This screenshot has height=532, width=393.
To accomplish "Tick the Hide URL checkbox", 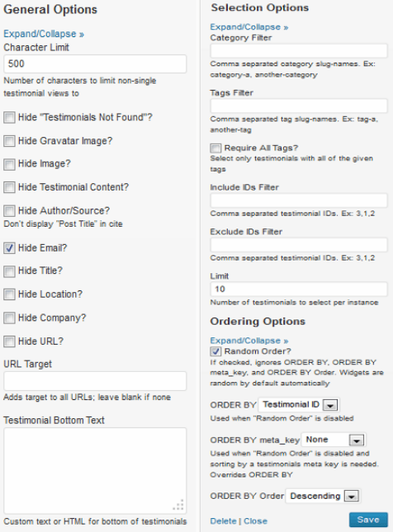I will point(9,341).
